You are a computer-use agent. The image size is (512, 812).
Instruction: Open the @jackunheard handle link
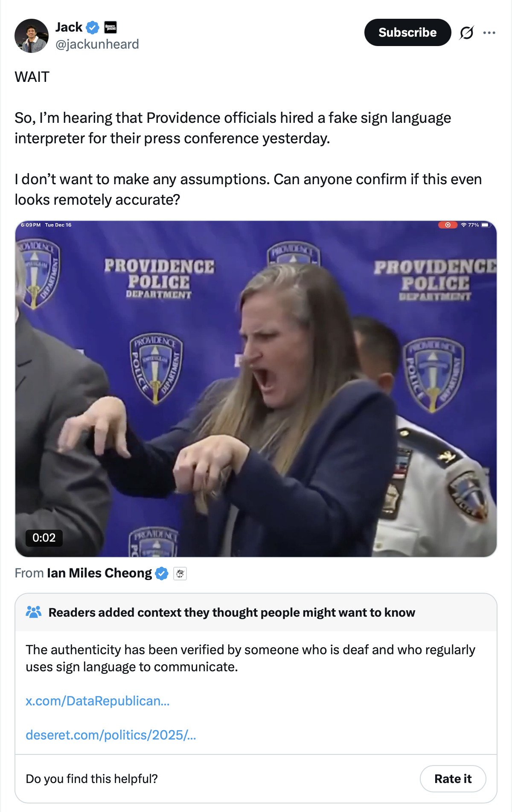click(x=97, y=44)
